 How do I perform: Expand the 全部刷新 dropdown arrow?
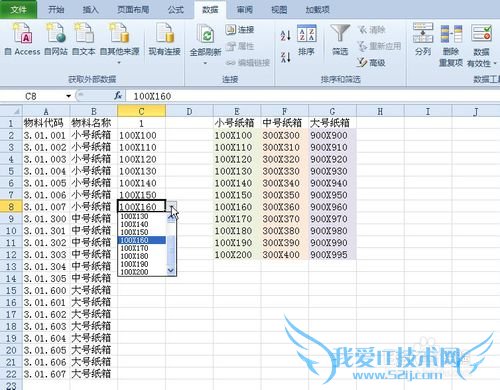click(205, 63)
